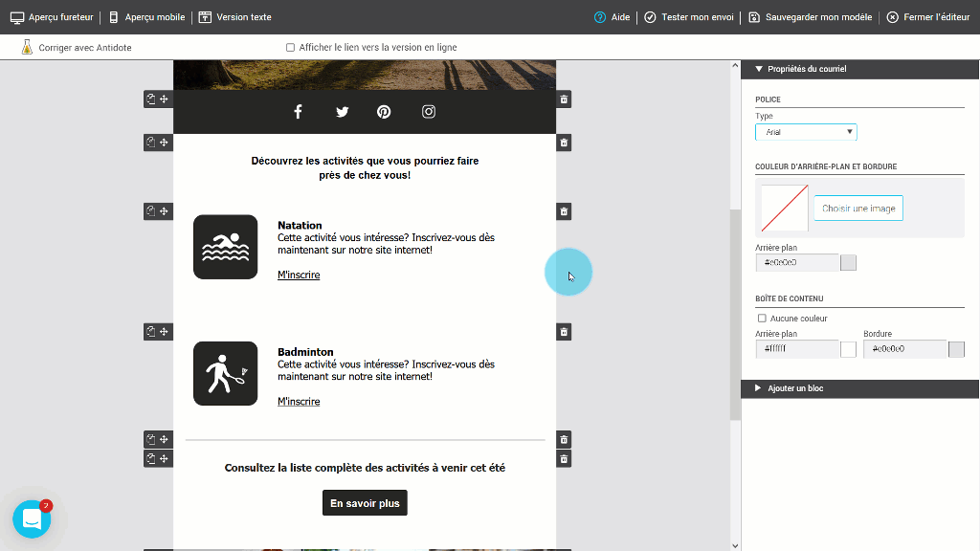Click the Pinterest icon in the email

[x=383, y=111]
